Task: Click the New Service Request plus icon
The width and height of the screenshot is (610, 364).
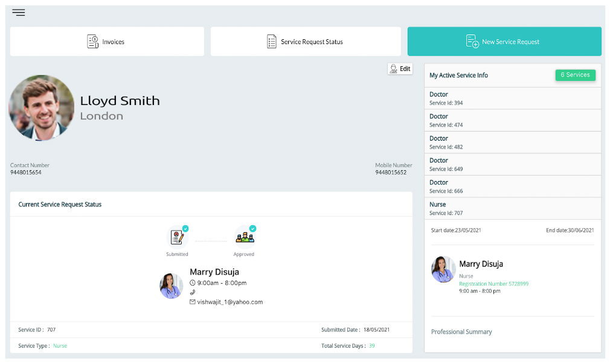Action: 472,42
